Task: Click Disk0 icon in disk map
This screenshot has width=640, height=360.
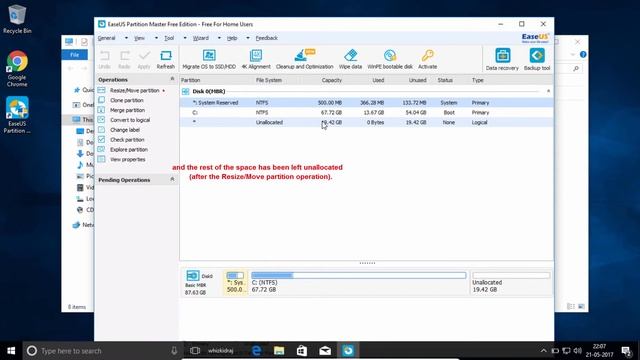Action: (x=193, y=276)
